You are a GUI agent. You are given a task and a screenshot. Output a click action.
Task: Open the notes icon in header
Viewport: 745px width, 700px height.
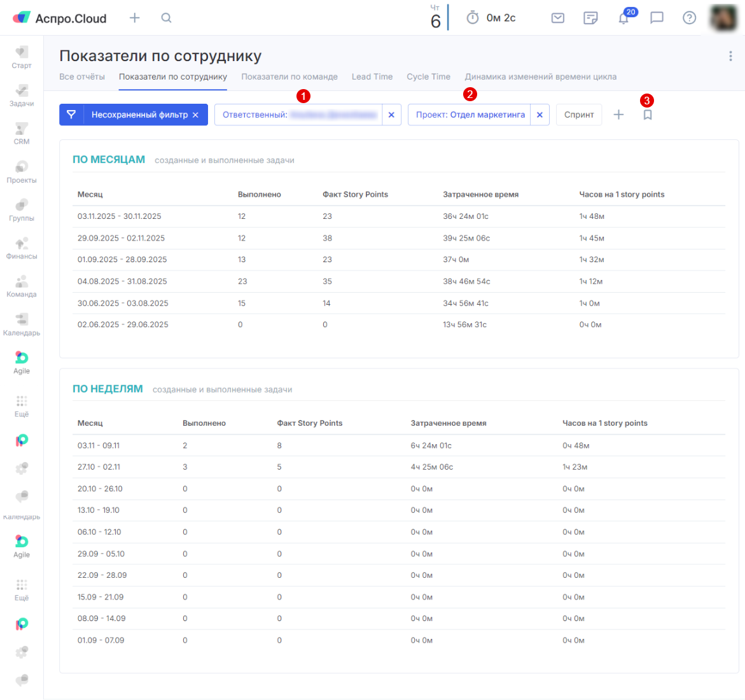[x=590, y=18]
